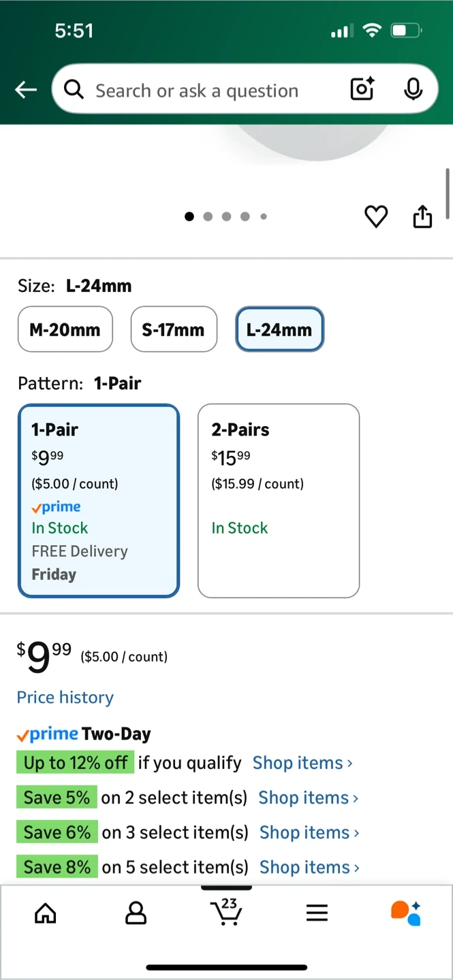The image size is (453, 980).
Task: Tap the back arrow icon
Action: [x=26, y=90]
